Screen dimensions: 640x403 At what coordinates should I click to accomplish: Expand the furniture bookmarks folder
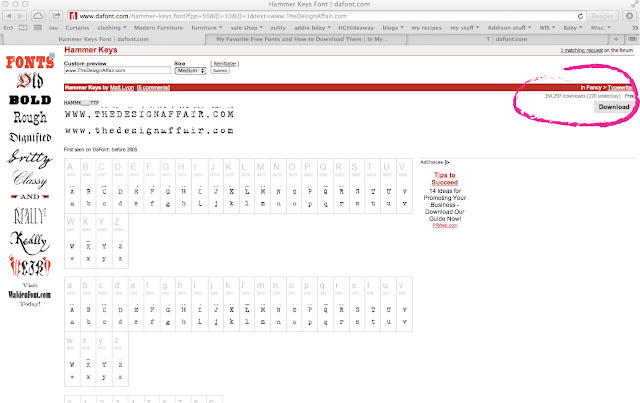pyautogui.click(x=207, y=28)
